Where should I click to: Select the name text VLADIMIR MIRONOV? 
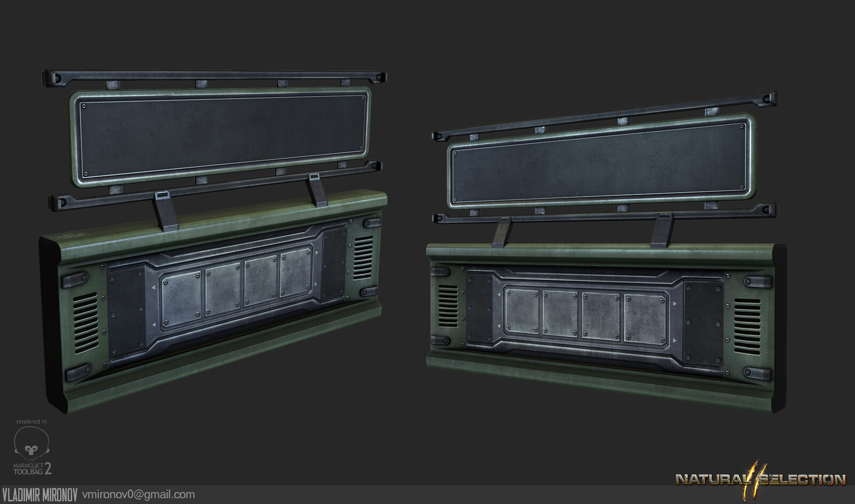click(x=40, y=495)
